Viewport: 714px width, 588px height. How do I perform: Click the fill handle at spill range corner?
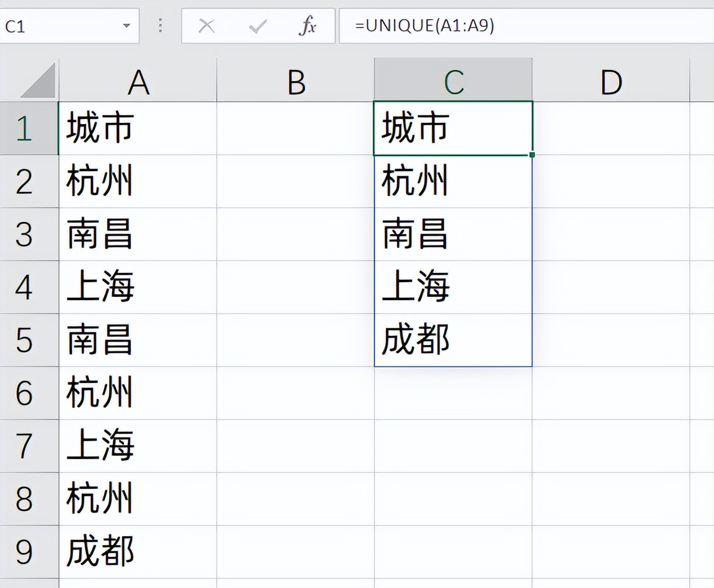(x=532, y=153)
